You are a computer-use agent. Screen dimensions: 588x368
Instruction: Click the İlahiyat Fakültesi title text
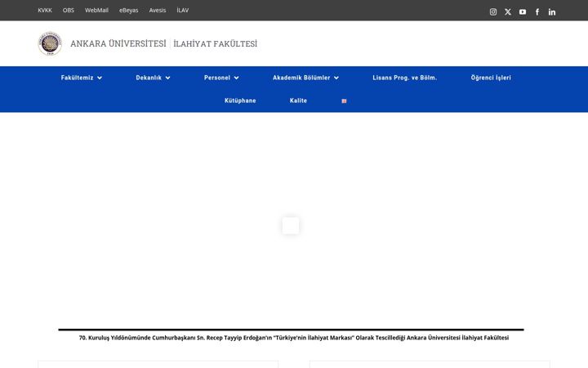(x=216, y=43)
